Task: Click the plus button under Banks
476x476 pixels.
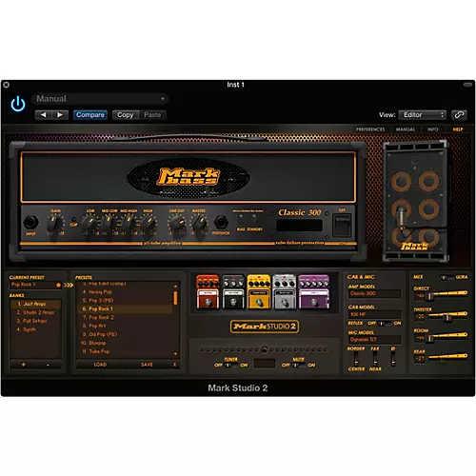Action: click(x=23, y=365)
